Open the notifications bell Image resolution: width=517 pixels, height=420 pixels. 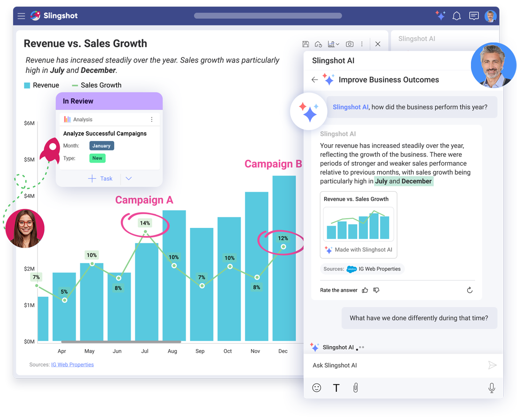456,16
